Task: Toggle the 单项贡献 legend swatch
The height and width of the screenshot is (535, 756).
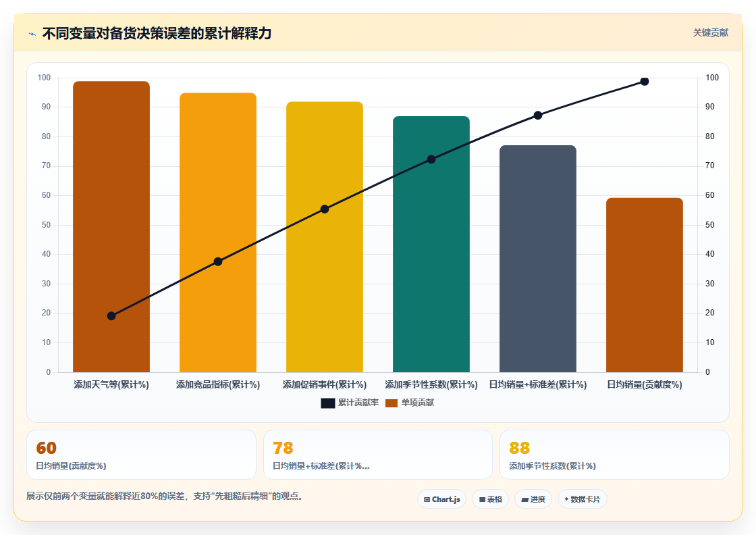Action: (391, 403)
